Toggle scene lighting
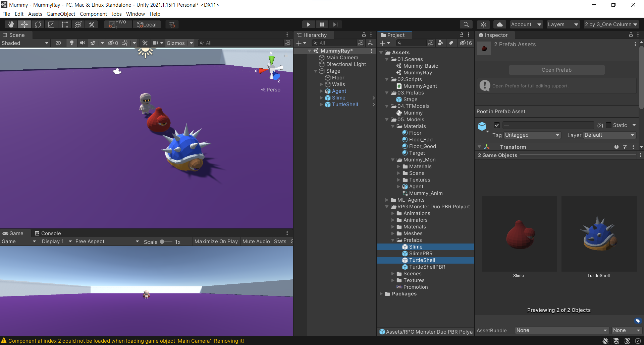The width and height of the screenshot is (644, 345). point(71,43)
